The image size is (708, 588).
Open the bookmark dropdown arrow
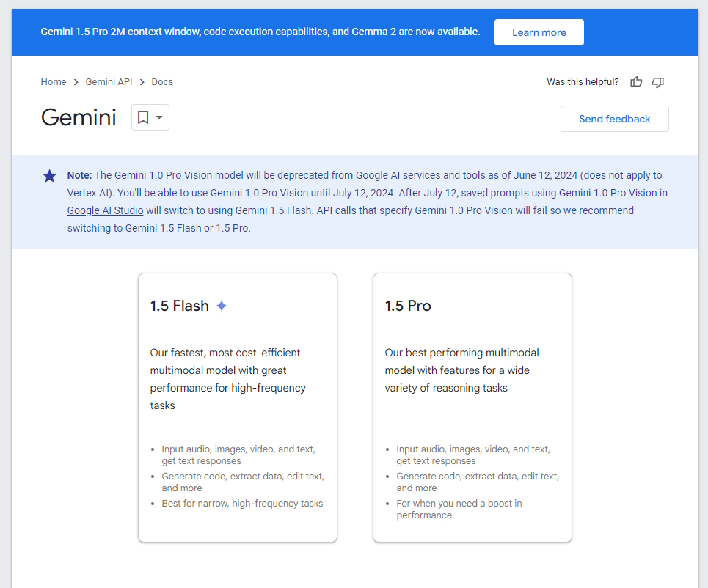click(x=158, y=117)
